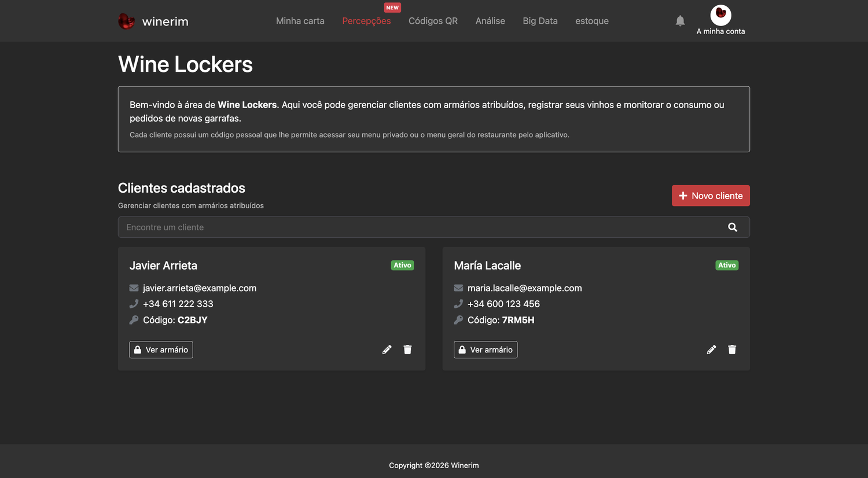Edit María Lacalle with pencil icon
This screenshot has height=478, width=868.
coord(712,350)
